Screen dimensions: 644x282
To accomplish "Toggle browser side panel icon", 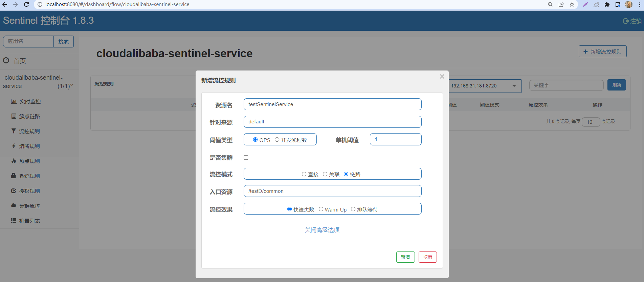I will tap(618, 4).
